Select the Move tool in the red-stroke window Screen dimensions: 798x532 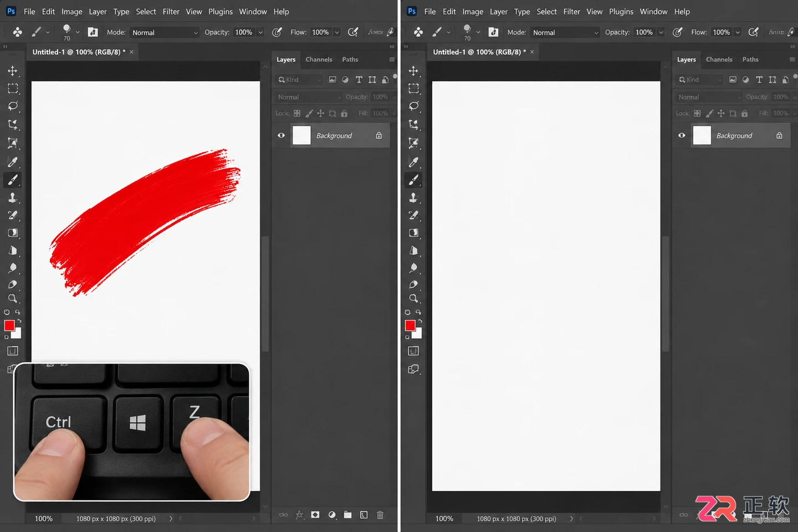click(x=12, y=71)
